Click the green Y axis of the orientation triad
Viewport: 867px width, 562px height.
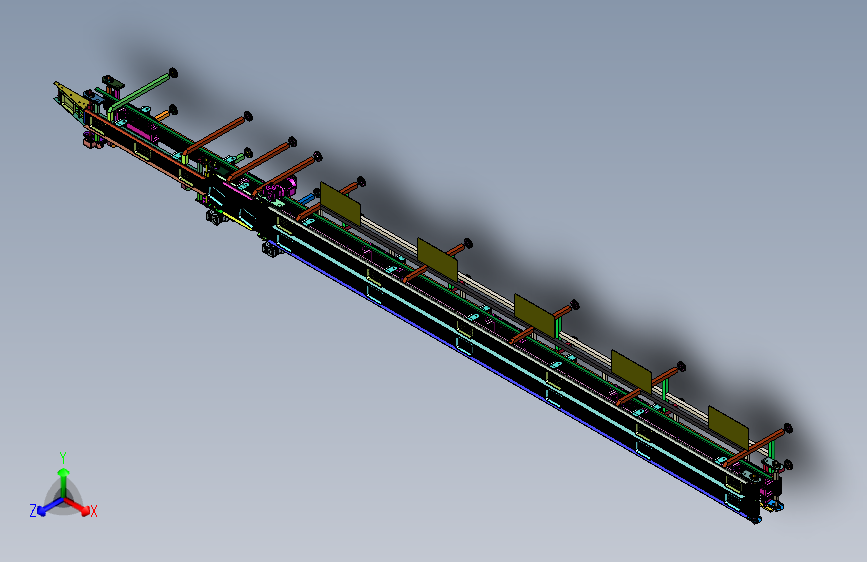pos(64,482)
